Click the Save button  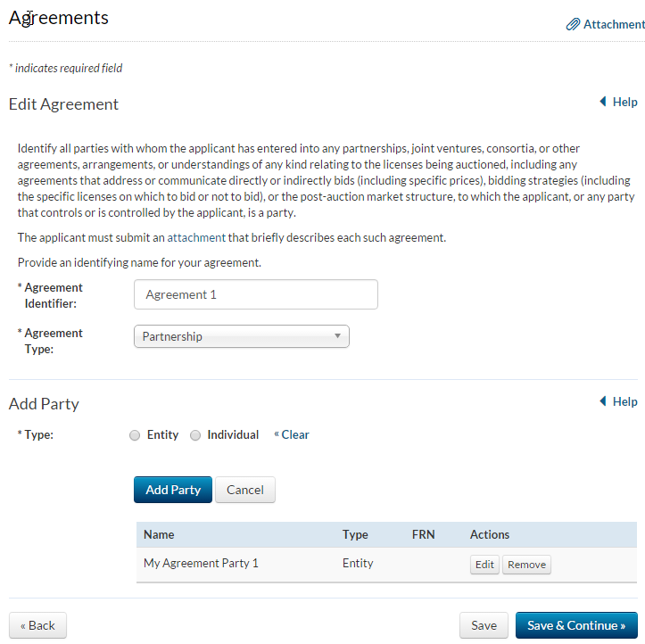[x=484, y=625]
